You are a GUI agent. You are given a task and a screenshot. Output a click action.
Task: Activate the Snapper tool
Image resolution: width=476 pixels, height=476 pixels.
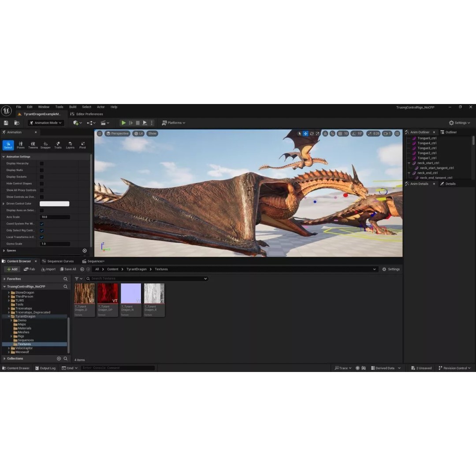(45, 145)
